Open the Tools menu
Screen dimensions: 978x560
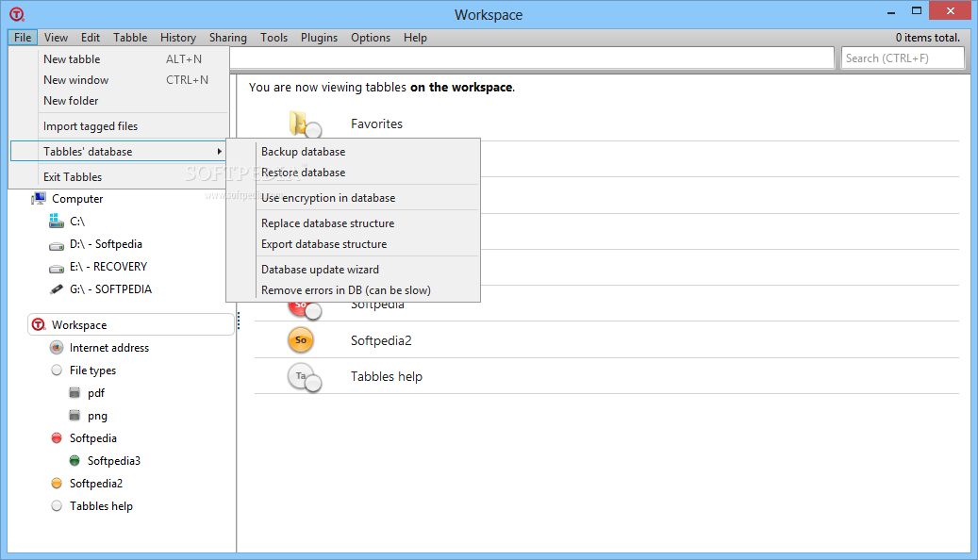274,38
